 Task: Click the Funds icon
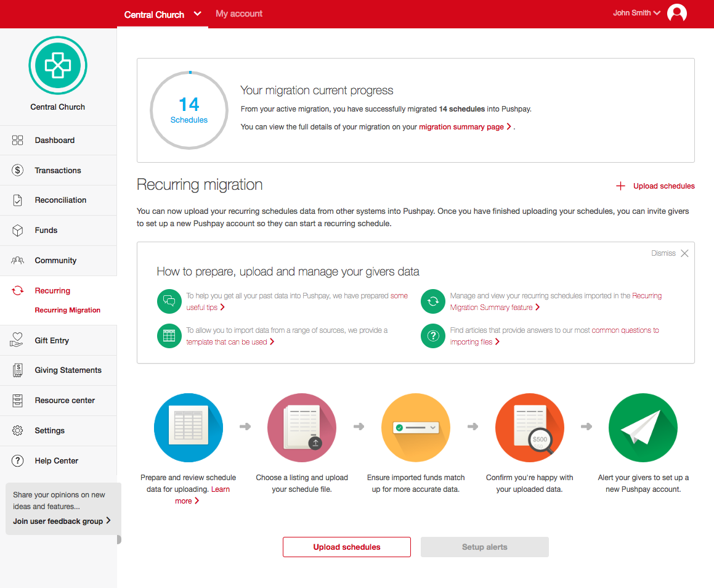[x=17, y=230]
